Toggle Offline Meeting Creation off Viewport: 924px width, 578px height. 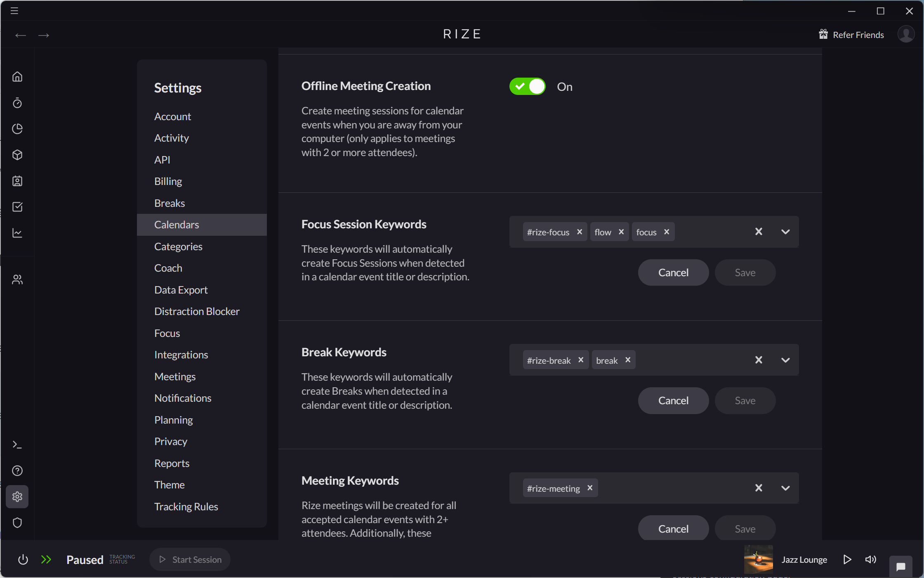(527, 86)
